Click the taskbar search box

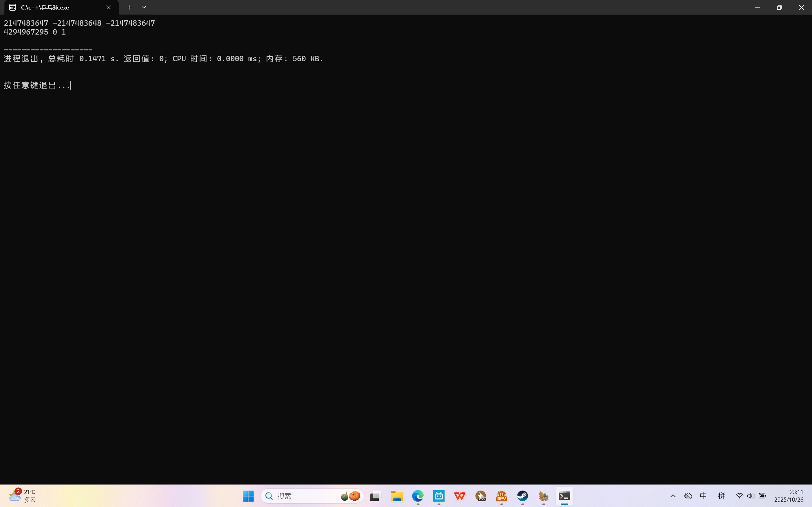(x=302, y=496)
